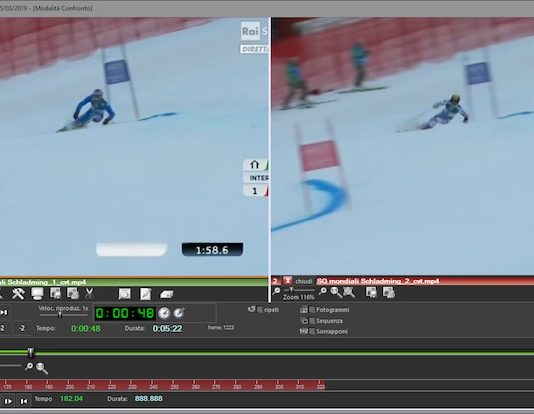Click the second stopwatch icon with pointer
This screenshot has height=414, width=534.
[179, 313]
